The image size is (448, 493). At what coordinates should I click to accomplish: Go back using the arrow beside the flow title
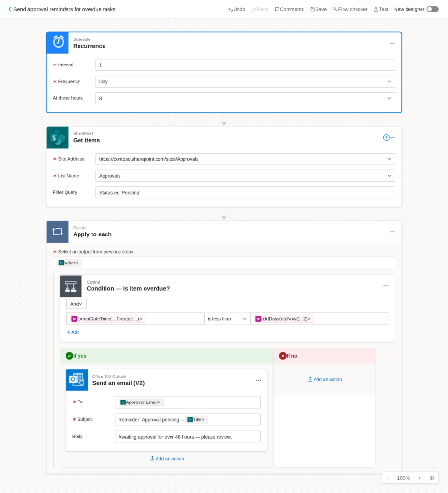[10, 9]
